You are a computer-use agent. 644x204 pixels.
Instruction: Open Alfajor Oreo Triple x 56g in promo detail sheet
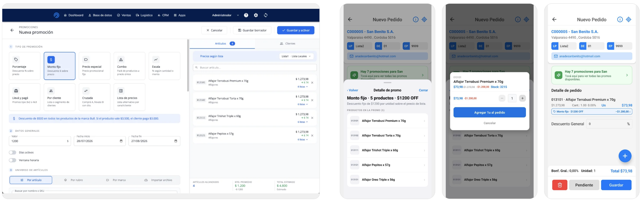pyautogui.click(x=387, y=180)
